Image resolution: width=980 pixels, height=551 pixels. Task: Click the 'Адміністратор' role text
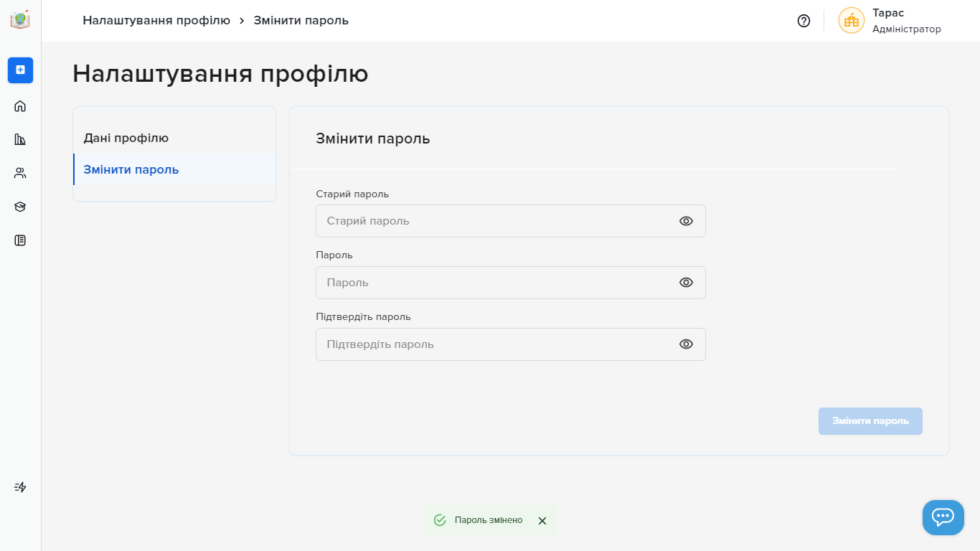907,29
